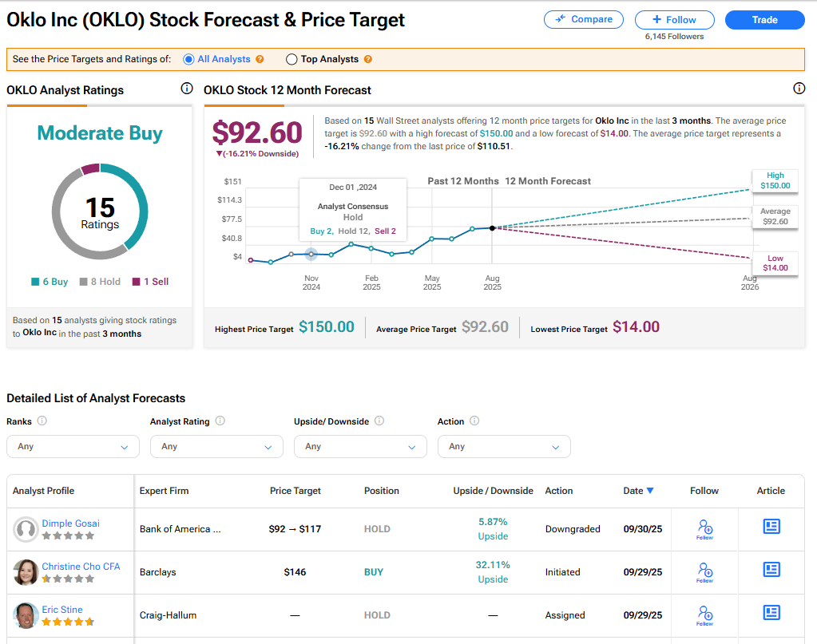Select the Top Analysts radio button
817x644 pixels.
pyautogui.click(x=292, y=59)
